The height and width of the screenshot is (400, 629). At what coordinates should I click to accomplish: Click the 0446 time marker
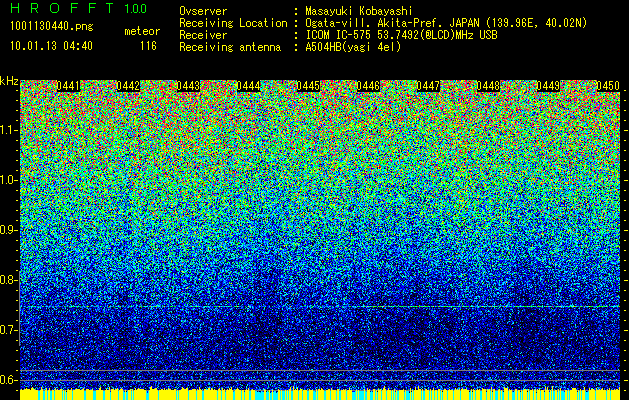368,86
